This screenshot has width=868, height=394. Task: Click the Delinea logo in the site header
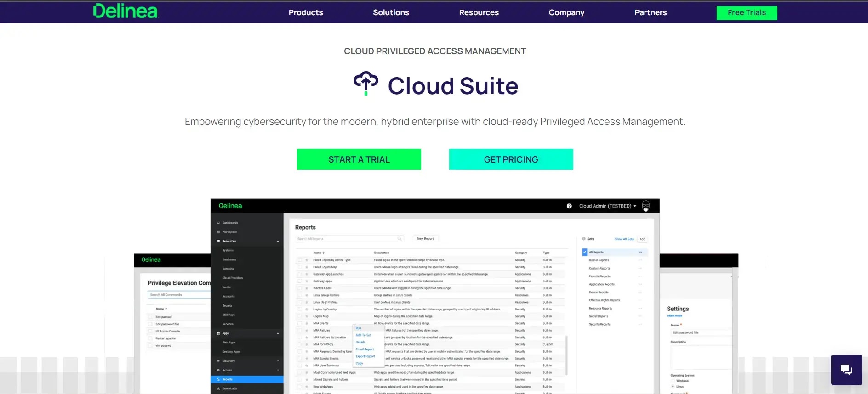coord(126,11)
